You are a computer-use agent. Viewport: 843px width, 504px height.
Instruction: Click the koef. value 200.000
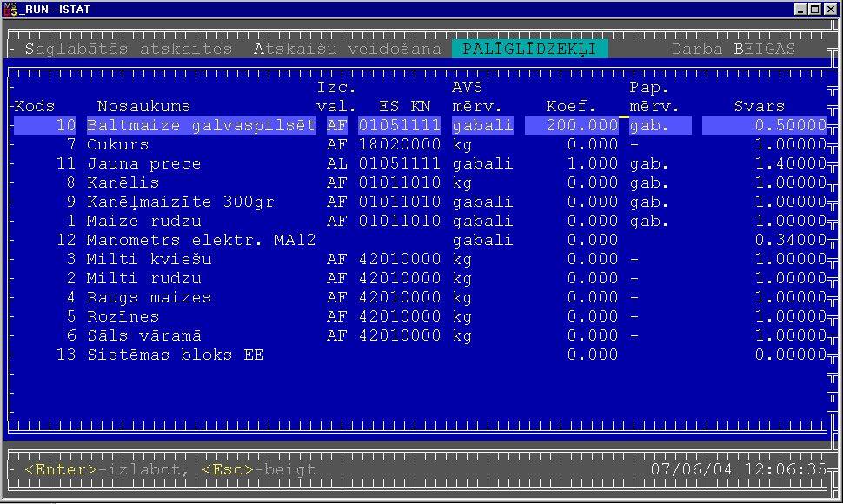pos(581,125)
